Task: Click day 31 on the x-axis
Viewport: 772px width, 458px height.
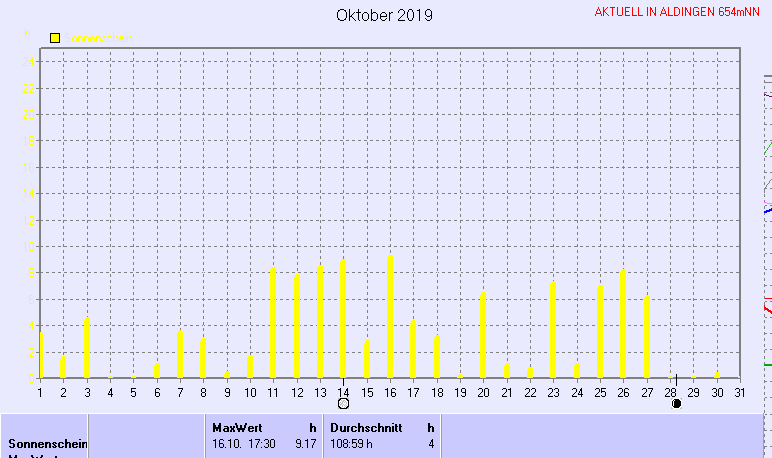Action: click(x=738, y=391)
